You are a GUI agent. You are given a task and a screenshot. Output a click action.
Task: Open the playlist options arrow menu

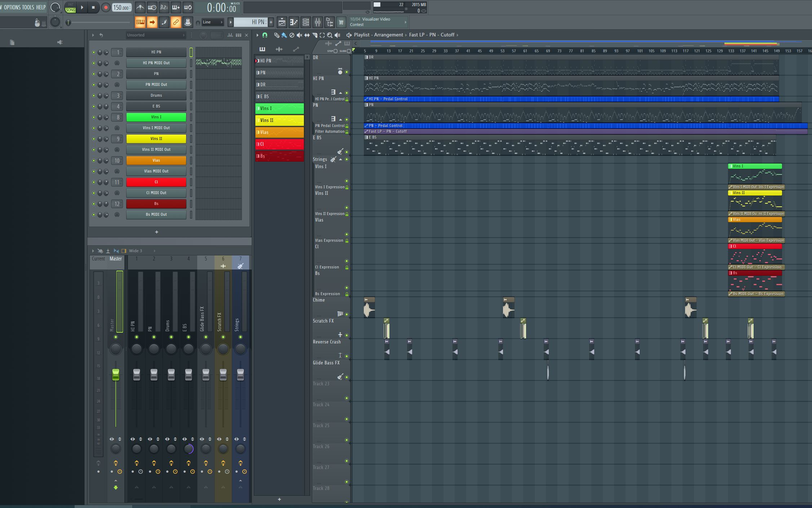257,35
